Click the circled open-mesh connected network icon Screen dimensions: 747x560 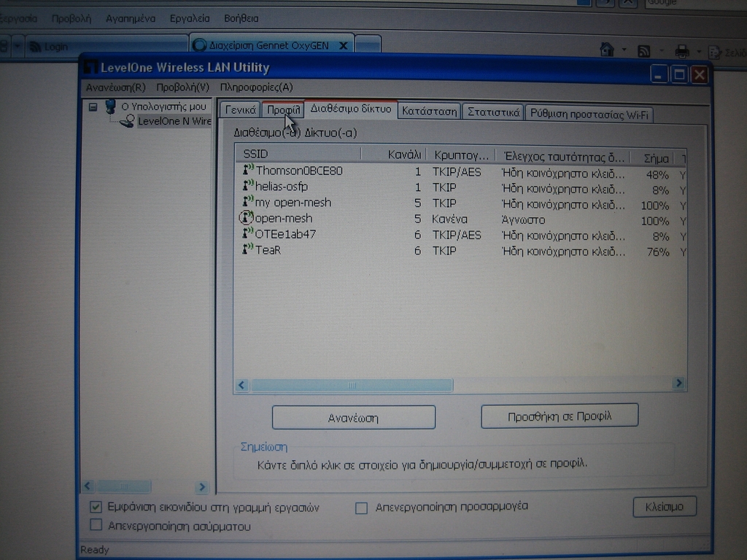246,217
